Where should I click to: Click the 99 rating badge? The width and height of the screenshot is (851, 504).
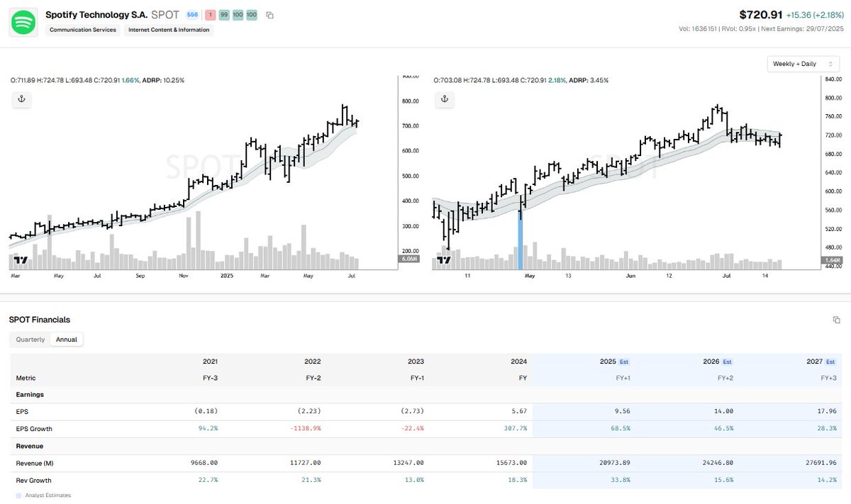pyautogui.click(x=224, y=15)
